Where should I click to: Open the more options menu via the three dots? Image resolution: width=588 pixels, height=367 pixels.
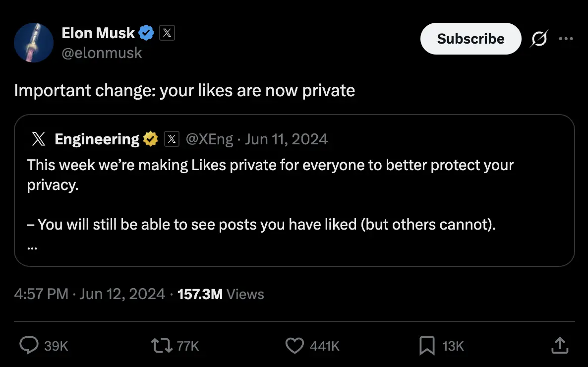pos(566,38)
